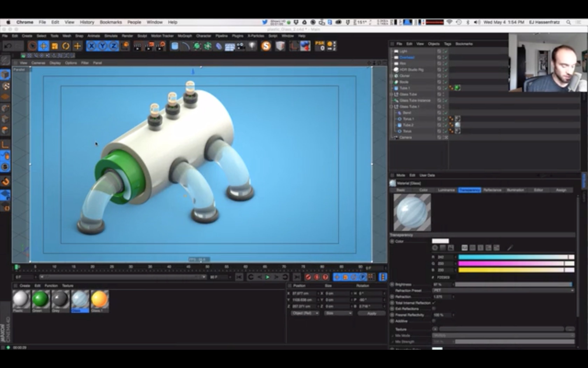
Task: Activate the Move tool
Action: pos(44,46)
